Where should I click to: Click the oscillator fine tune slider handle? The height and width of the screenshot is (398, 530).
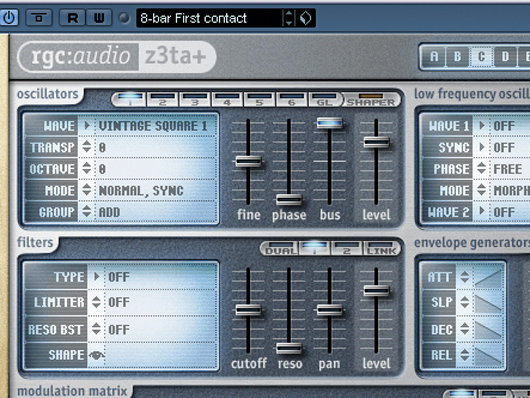tap(248, 161)
